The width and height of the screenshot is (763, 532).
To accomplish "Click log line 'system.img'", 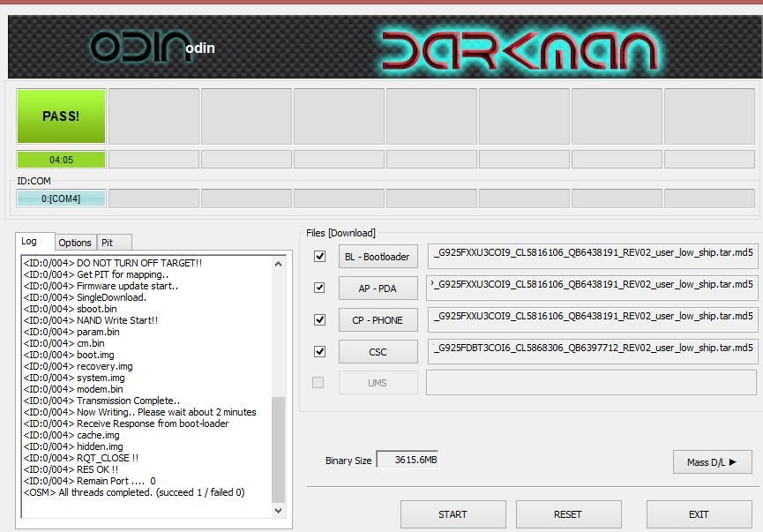I will [74, 378].
